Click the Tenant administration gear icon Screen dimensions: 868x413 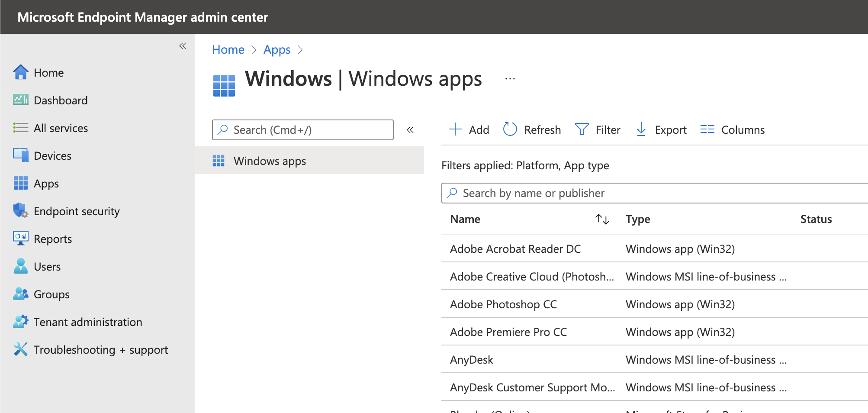point(20,322)
